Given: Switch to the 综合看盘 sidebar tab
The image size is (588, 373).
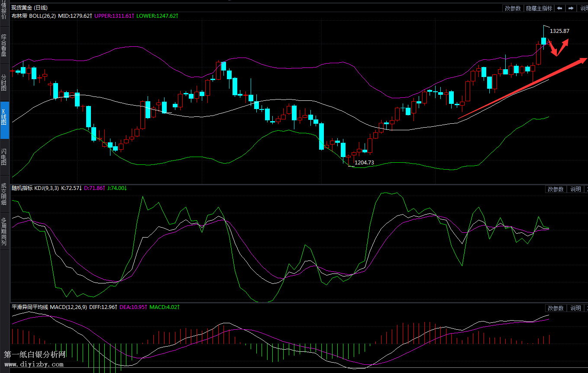Looking at the screenshot, I should [4, 45].
